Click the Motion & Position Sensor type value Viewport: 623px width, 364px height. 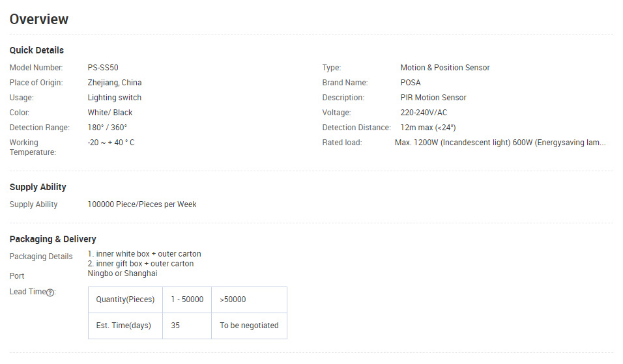(x=444, y=68)
